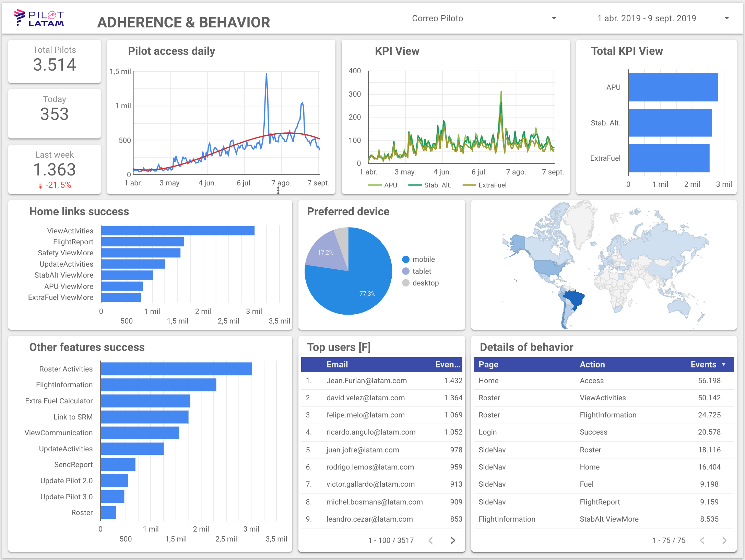The image size is (745, 560).
Task: Click the mobile legend color dot
Action: point(406,259)
